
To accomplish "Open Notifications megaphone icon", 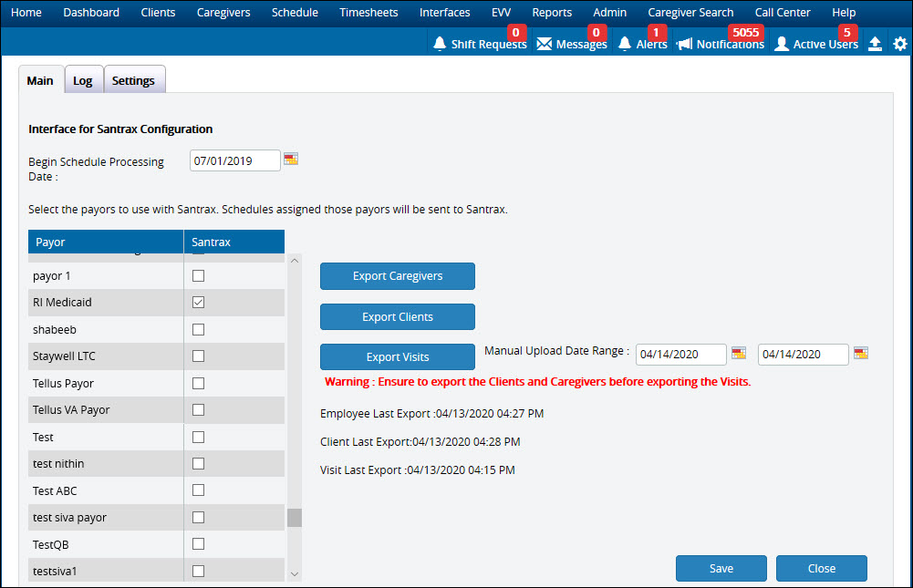I will [684, 44].
